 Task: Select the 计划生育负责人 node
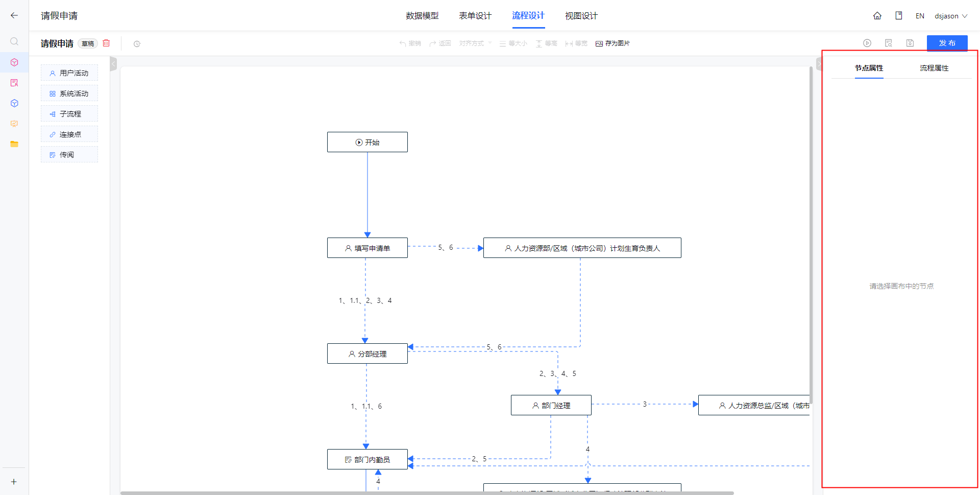click(582, 248)
